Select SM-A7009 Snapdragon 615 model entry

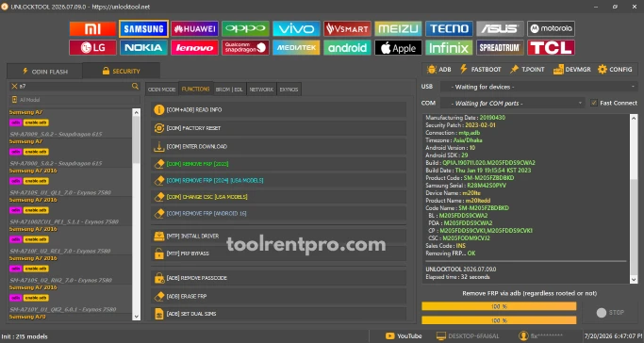(70, 123)
